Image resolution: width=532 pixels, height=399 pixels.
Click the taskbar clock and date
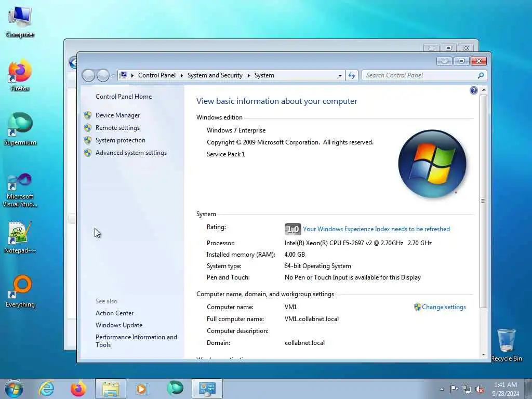pyautogui.click(x=506, y=389)
